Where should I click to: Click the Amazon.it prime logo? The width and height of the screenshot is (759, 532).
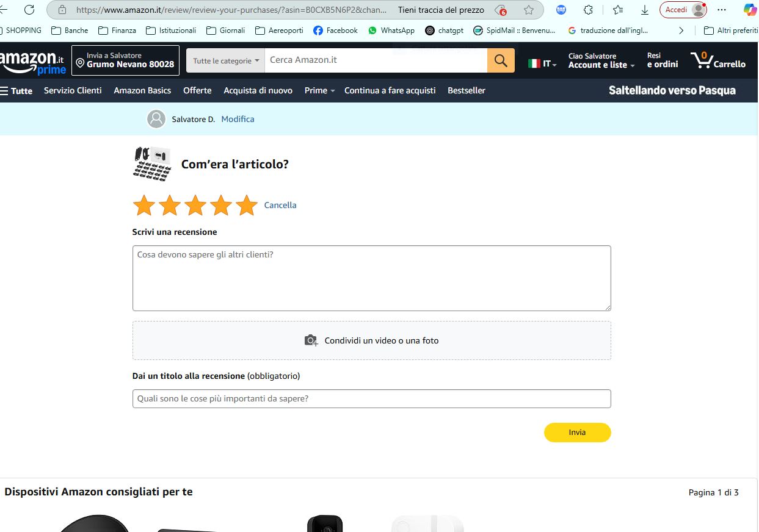[32, 63]
